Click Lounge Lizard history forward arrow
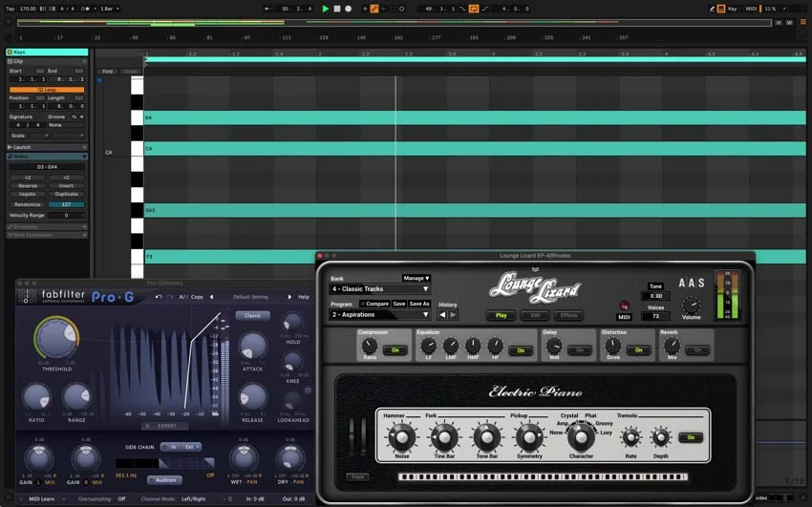The image size is (812, 507). coord(453,314)
